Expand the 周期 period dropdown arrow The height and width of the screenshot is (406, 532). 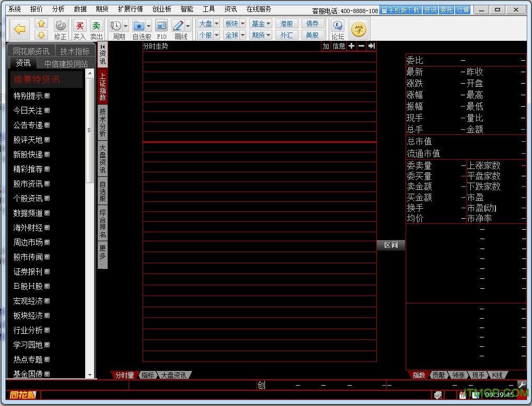[125, 26]
